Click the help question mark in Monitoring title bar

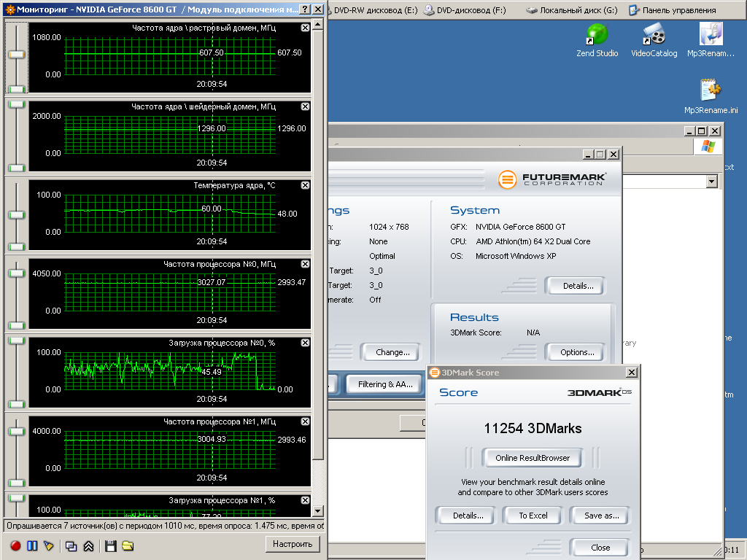coord(306,9)
